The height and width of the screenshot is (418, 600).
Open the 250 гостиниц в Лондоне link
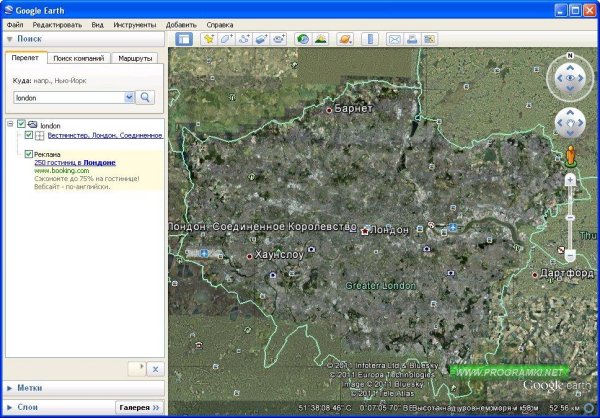[75, 162]
